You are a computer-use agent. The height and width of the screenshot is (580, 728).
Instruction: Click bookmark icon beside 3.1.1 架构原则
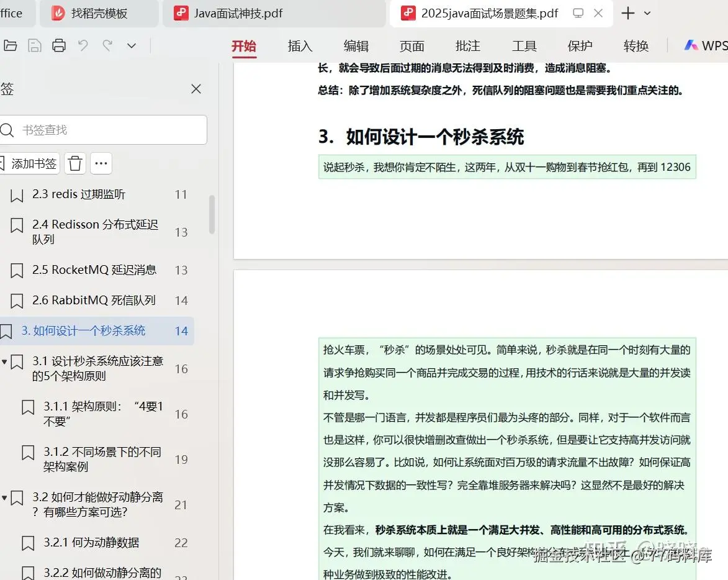(x=28, y=407)
